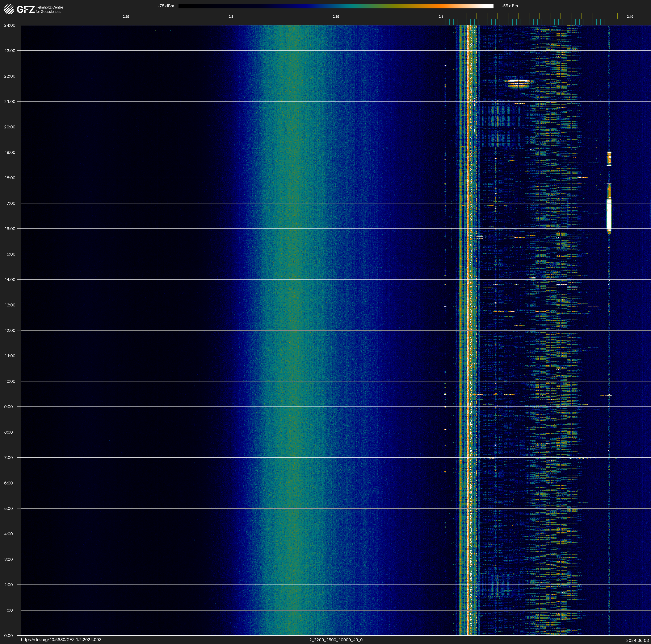
Task: Click the 24:00 time axis label
Action: tap(10, 25)
